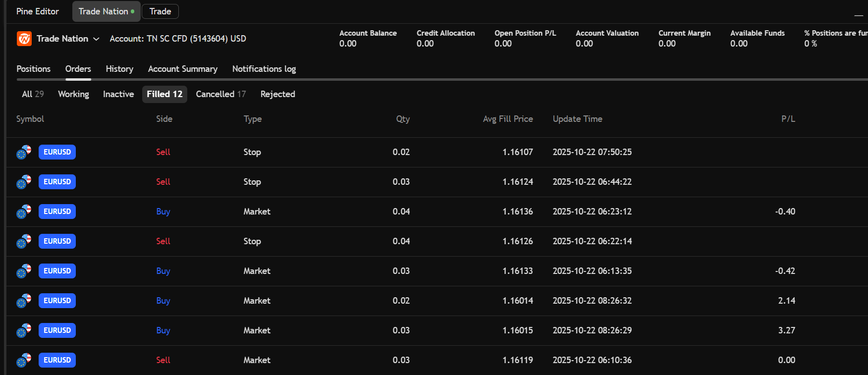Click the minimize panel icon at top right
This screenshot has height=375, width=868.
pyautogui.click(x=859, y=15)
